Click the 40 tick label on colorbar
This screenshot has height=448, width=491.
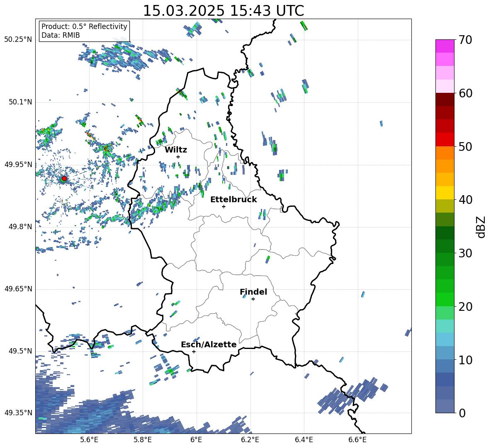coord(466,200)
